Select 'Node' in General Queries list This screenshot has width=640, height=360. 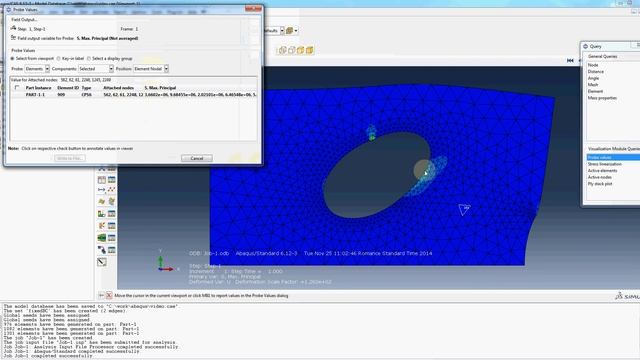(593, 65)
